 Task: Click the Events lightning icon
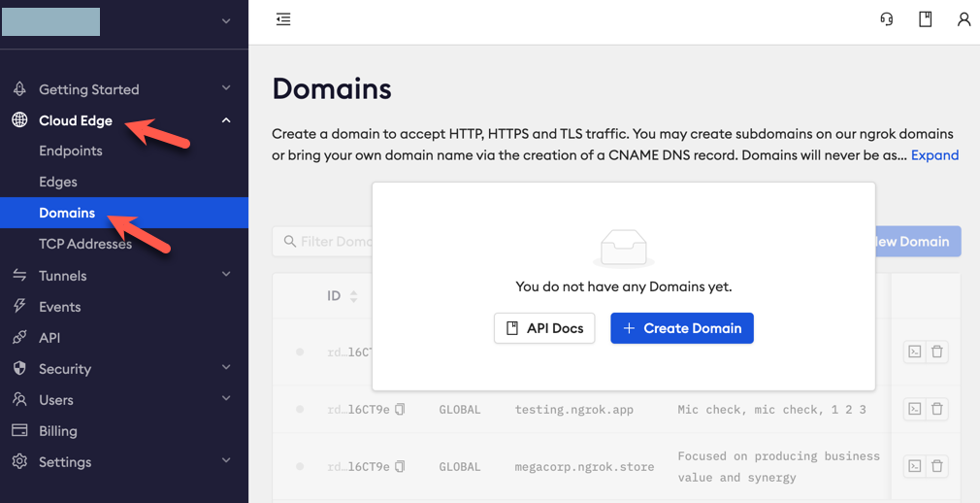point(20,306)
